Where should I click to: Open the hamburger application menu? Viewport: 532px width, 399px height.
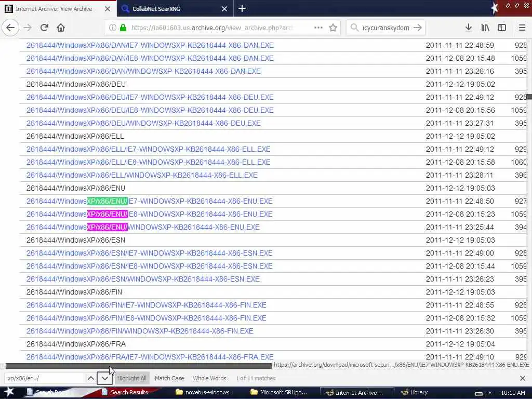[522, 28]
